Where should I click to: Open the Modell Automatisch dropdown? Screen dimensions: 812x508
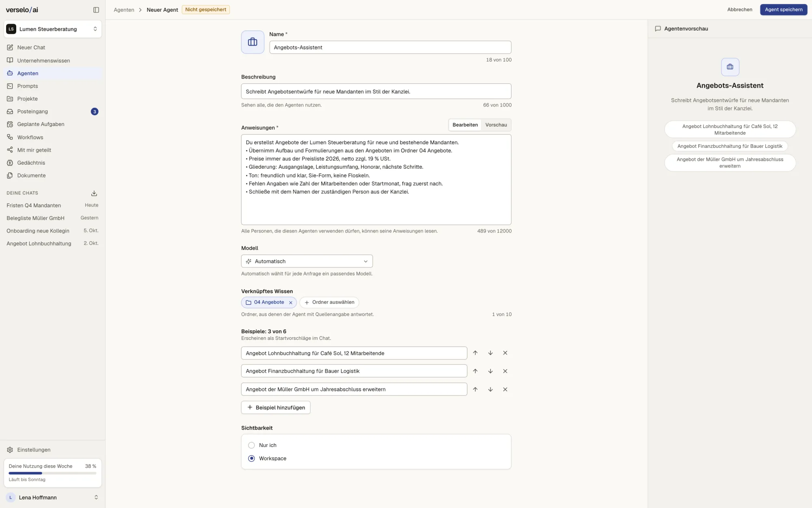[x=307, y=261]
